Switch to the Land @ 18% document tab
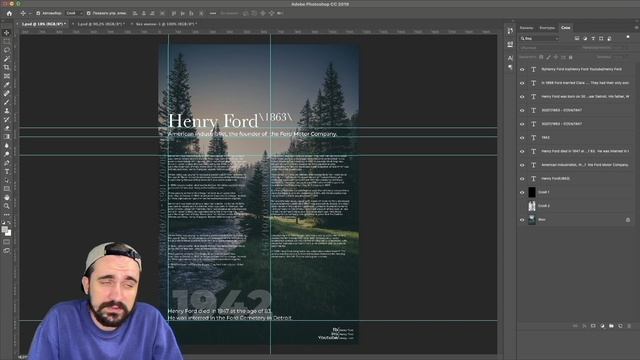Screen dimensions: 640x360 [x=43, y=24]
